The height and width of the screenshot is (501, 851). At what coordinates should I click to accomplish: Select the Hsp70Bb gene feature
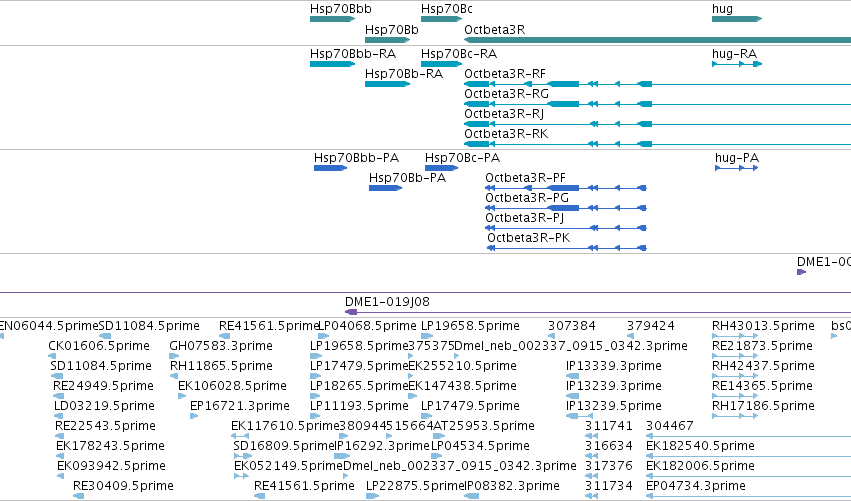(388, 40)
